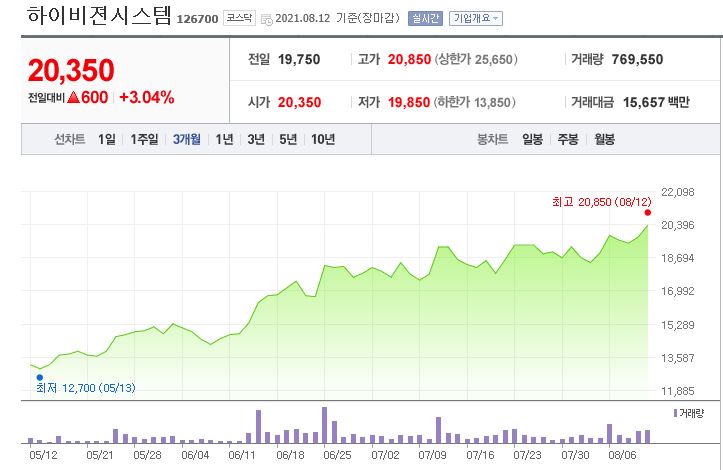Click the red up-triangle change icon
Image resolution: width=723 pixels, height=470 pixels.
point(73,97)
